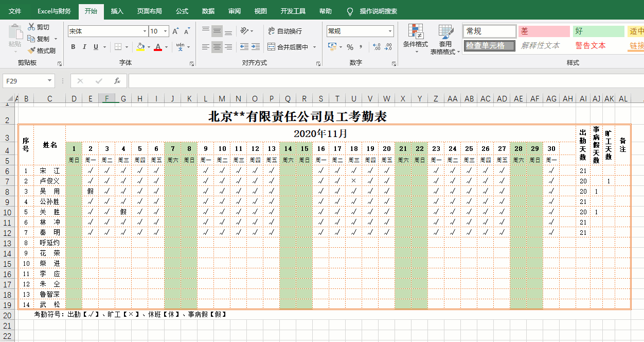644x342 pixels.
Task: Click the cell containing 卢俊义
Action: pyautogui.click(x=50, y=181)
